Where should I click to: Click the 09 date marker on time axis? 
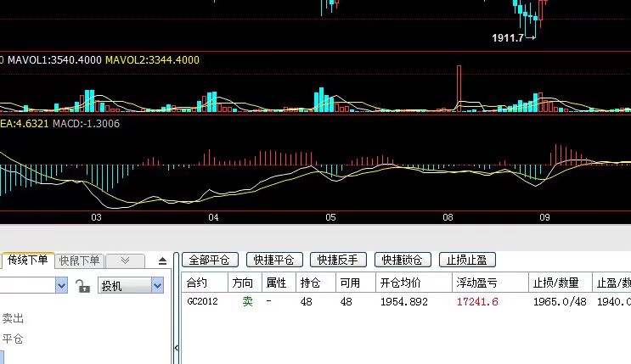pos(544,217)
